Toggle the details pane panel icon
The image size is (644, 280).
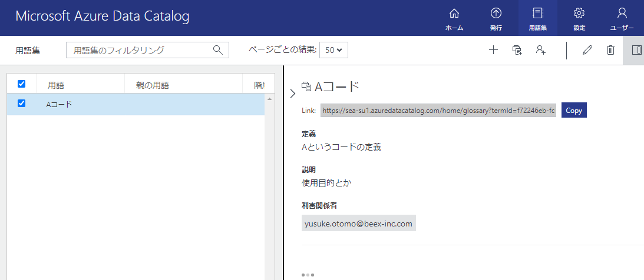coord(636,50)
